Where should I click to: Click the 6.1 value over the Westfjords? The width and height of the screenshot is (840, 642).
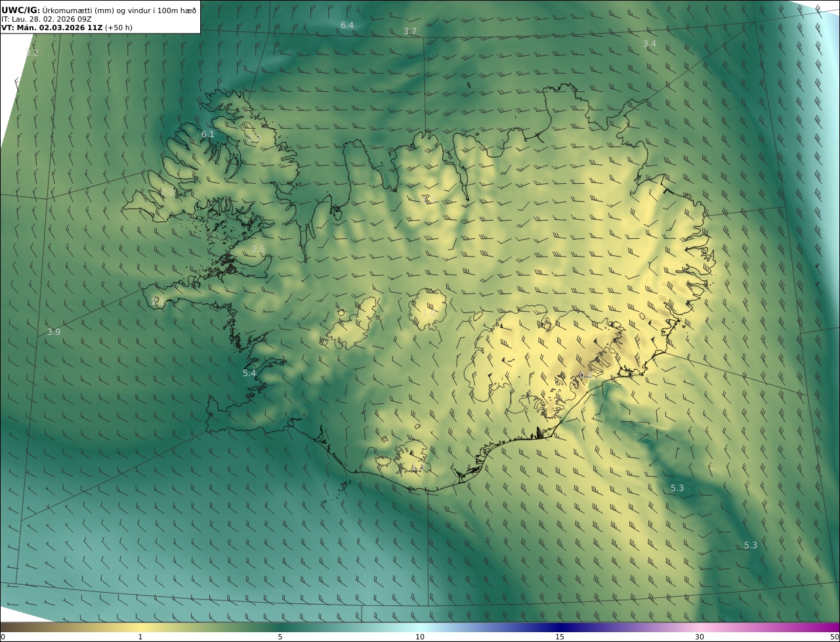[x=208, y=134]
